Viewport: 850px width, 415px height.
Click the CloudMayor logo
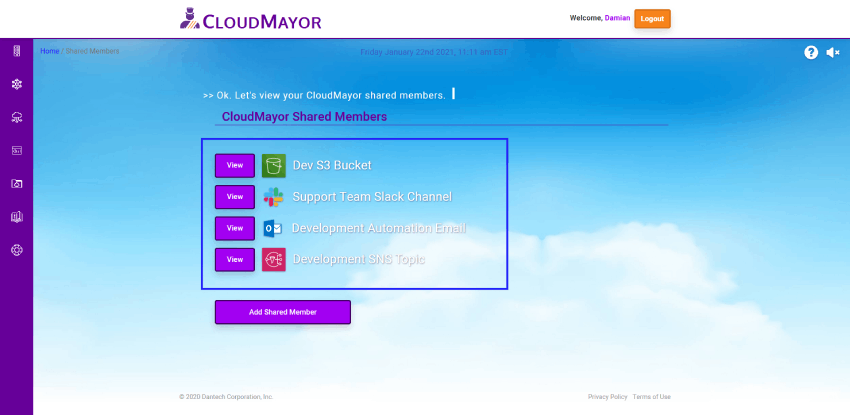tap(250, 19)
